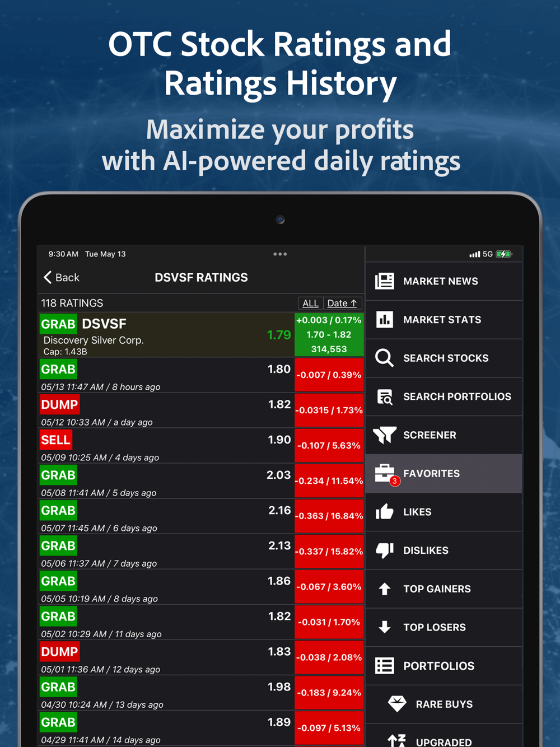Open the Portfolios list icon
560x747 pixels.
(385, 666)
